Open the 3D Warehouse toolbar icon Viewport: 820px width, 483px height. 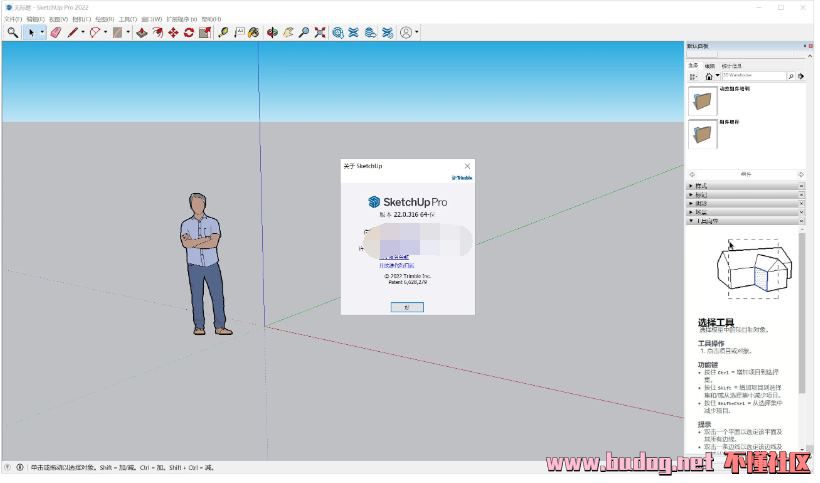tap(338, 32)
